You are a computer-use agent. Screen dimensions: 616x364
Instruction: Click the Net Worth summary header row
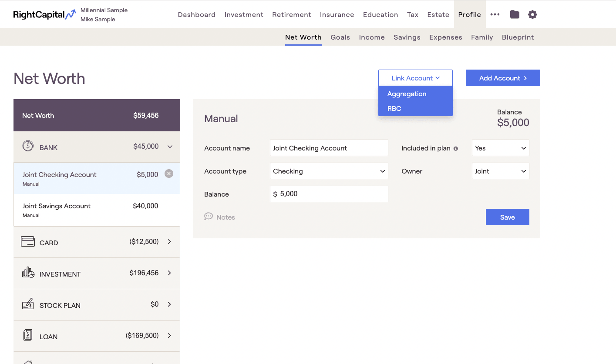tap(97, 115)
